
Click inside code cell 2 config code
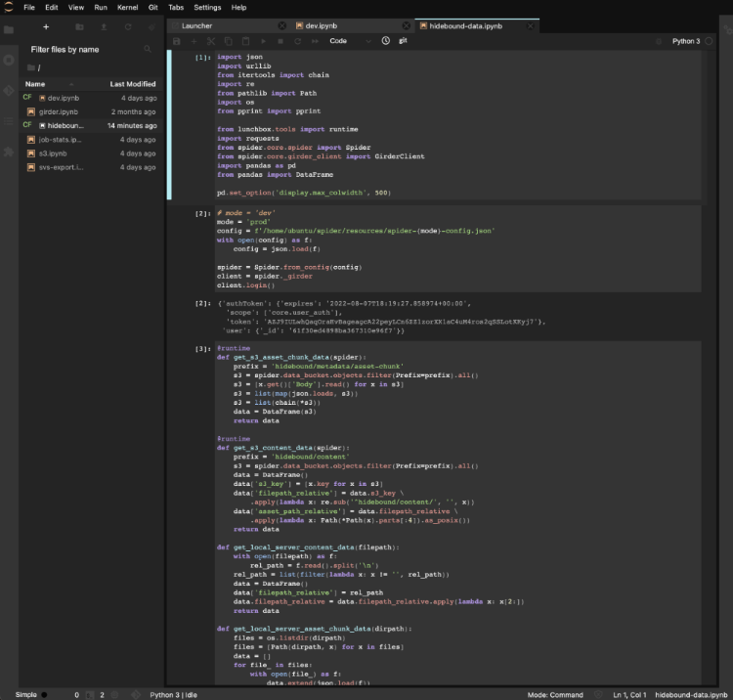tap(458, 248)
